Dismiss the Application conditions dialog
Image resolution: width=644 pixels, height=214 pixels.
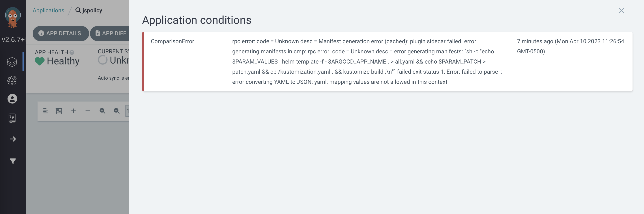tap(621, 11)
